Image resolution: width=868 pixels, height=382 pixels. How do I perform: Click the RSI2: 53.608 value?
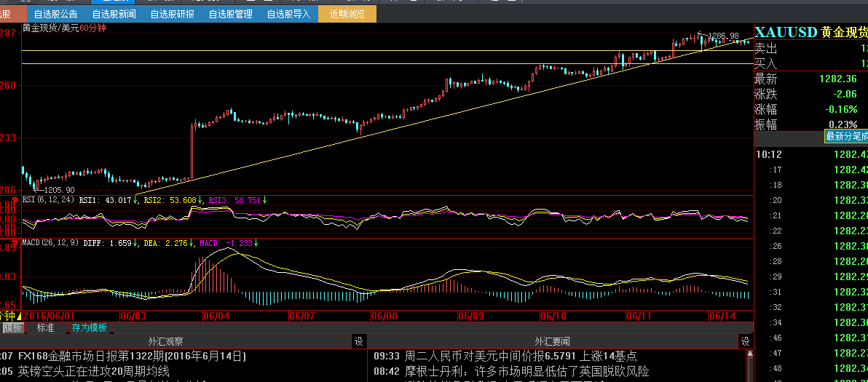pyautogui.click(x=170, y=200)
